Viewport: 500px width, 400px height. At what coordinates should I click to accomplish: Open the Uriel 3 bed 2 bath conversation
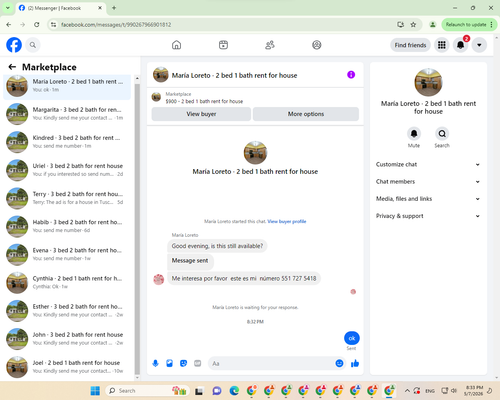tap(67, 170)
